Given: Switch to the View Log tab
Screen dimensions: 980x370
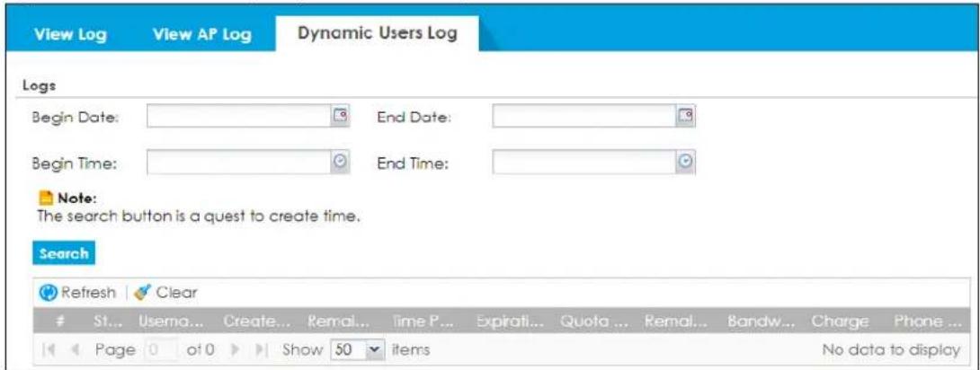Looking at the screenshot, I should click(70, 34).
